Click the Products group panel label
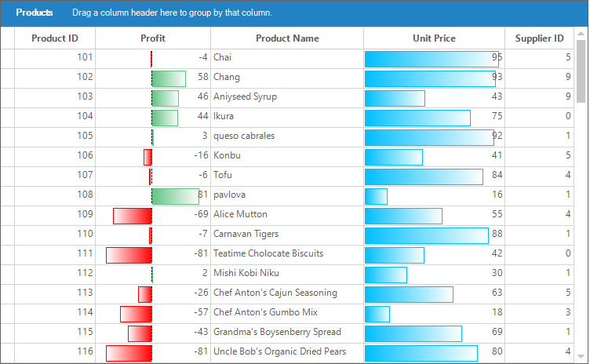This screenshot has width=590, height=364. (35, 13)
